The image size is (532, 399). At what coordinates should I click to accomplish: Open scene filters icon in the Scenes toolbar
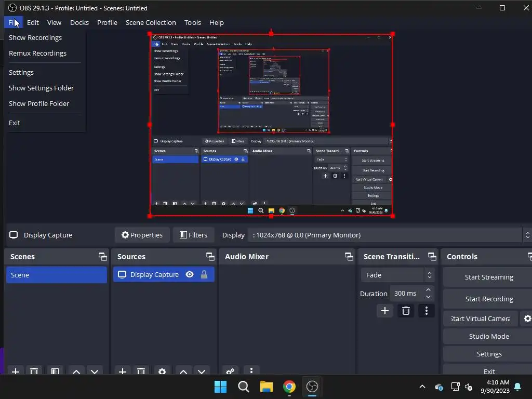(x=55, y=371)
